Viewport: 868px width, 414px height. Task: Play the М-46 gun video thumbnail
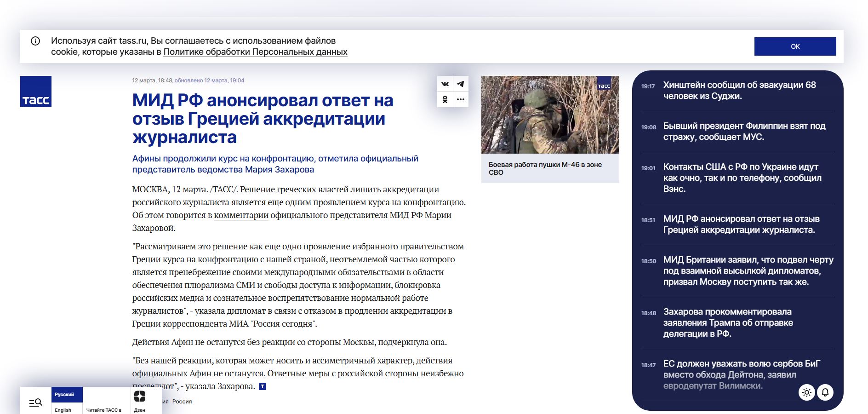click(x=550, y=115)
